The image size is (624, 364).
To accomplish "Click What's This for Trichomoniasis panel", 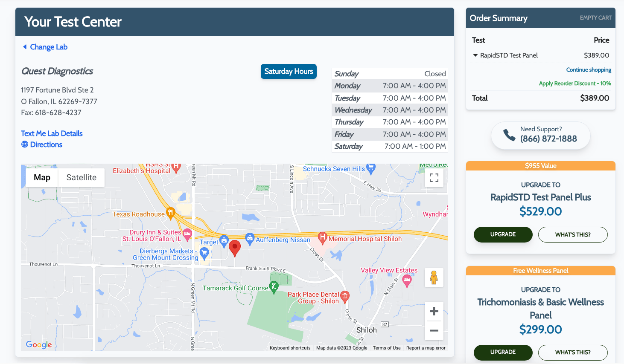I will 572,352.
